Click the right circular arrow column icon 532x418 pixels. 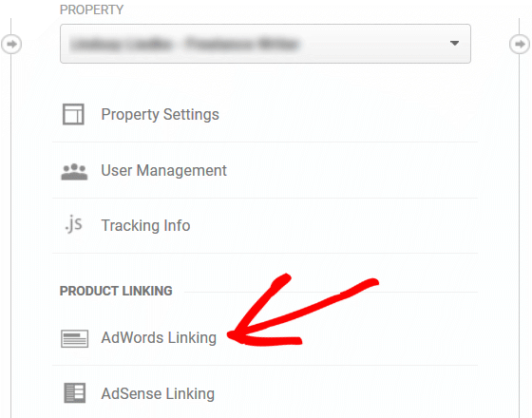point(520,44)
